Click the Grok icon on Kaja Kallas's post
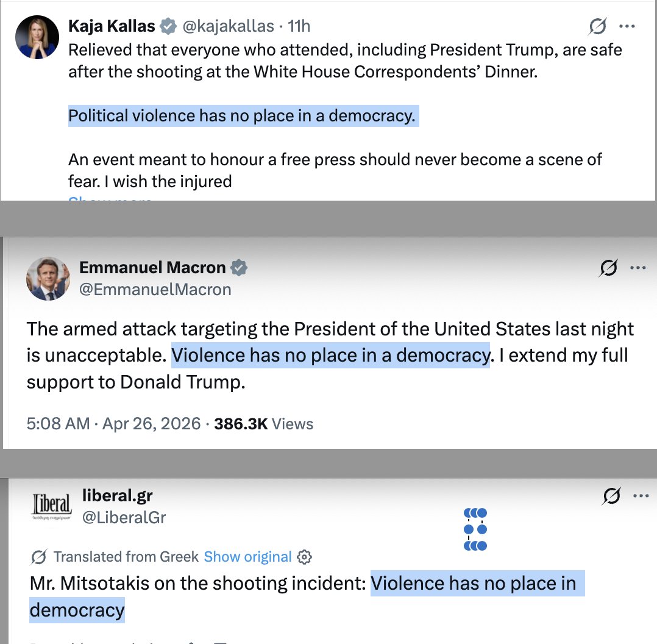The height and width of the screenshot is (644, 657). coord(598,26)
